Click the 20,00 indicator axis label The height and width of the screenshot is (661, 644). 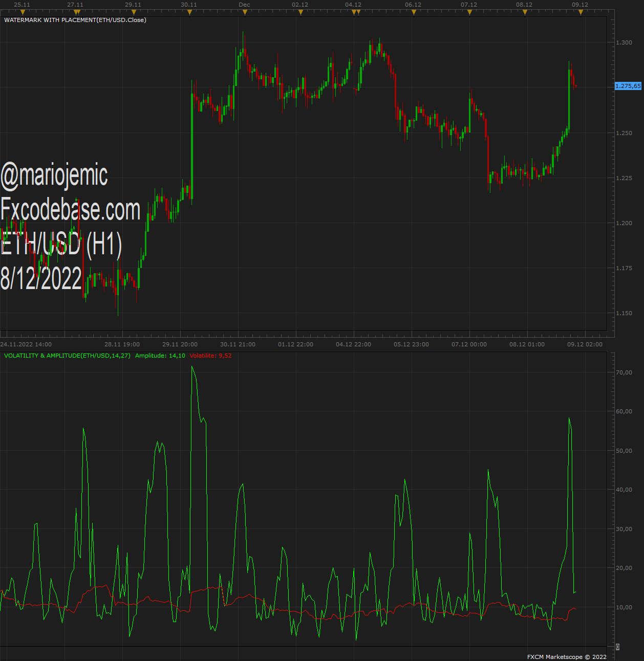[624, 568]
